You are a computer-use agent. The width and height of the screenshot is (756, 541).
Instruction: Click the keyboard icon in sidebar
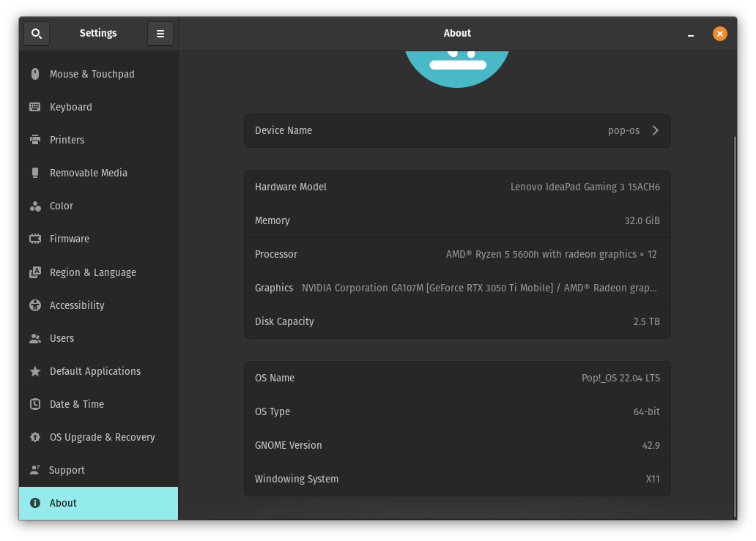click(x=35, y=107)
